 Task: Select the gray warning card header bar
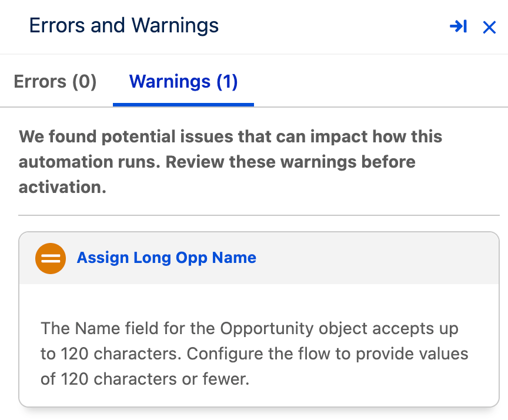click(x=259, y=258)
